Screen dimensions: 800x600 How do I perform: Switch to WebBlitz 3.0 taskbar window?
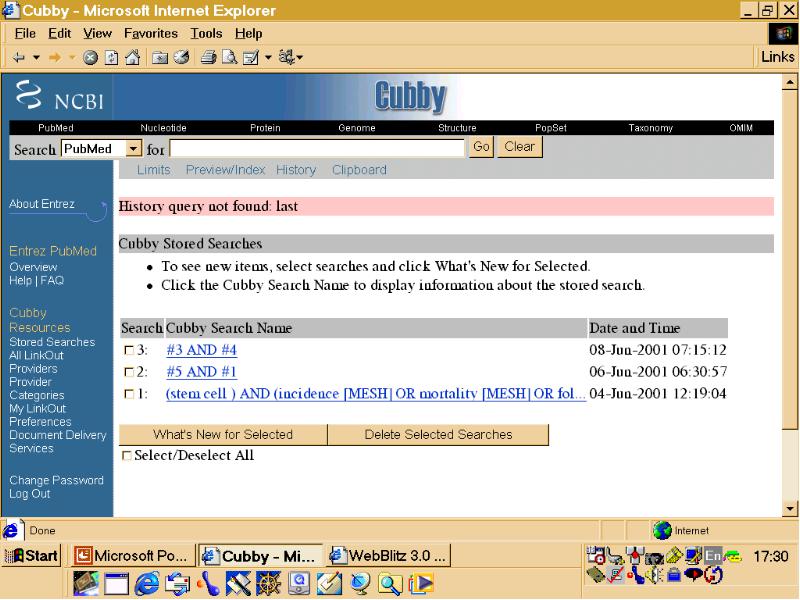(x=388, y=556)
